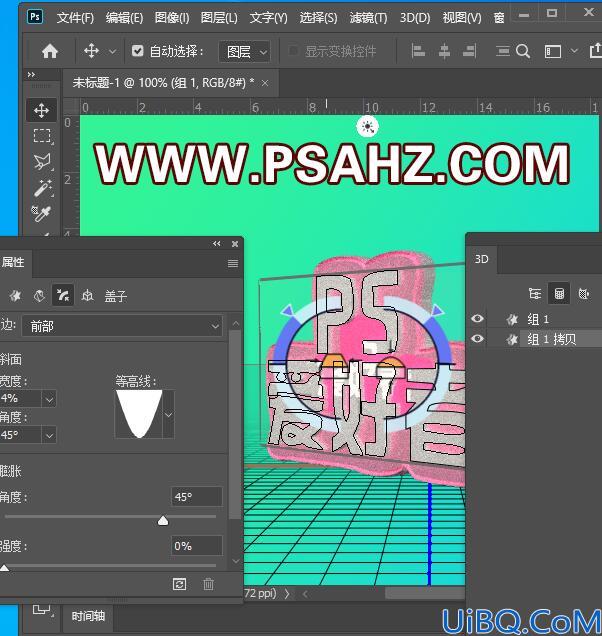This screenshot has width=602, height=636.
Task: Open the 边 前部 dropdown
Action: pyautogui.click(x=122, y=326)
